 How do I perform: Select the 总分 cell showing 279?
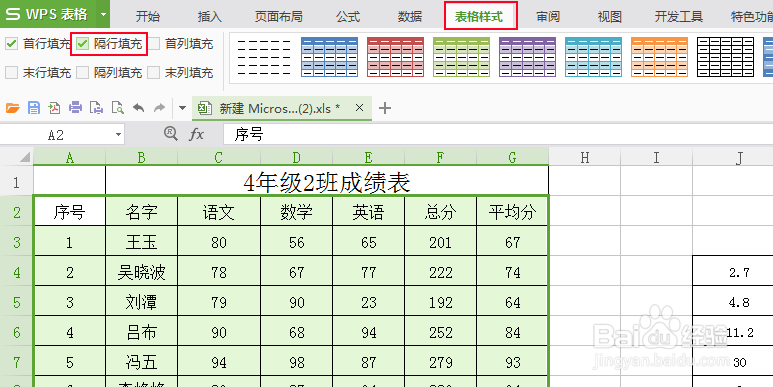point(440,362)
